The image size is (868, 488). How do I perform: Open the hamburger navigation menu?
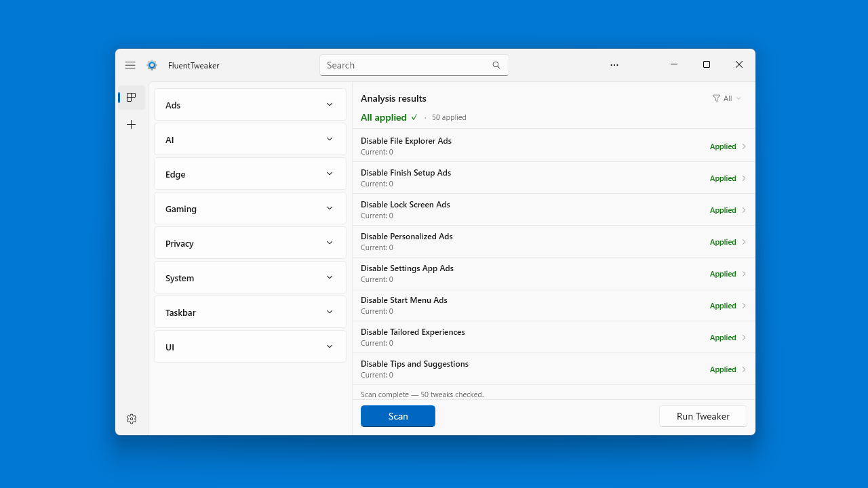130,65
